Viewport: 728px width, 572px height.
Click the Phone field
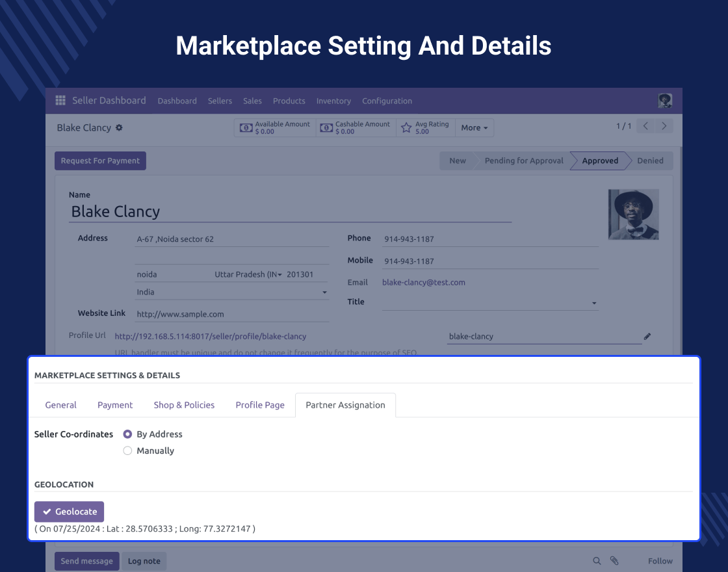click(490, 239)
